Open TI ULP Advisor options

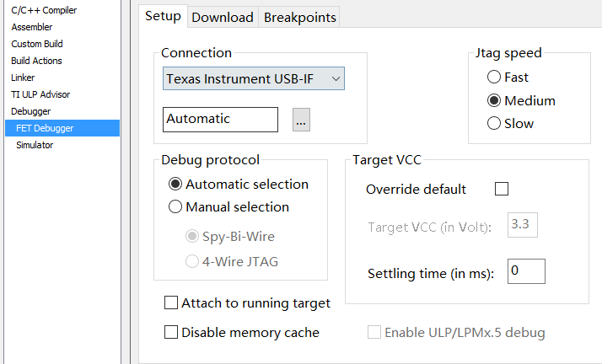[x=40, y=94]
